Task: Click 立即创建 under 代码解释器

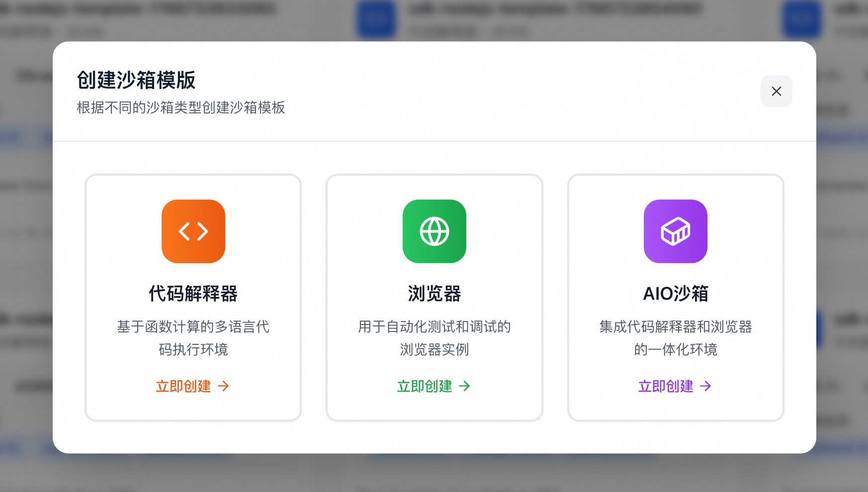Action: 183,386
